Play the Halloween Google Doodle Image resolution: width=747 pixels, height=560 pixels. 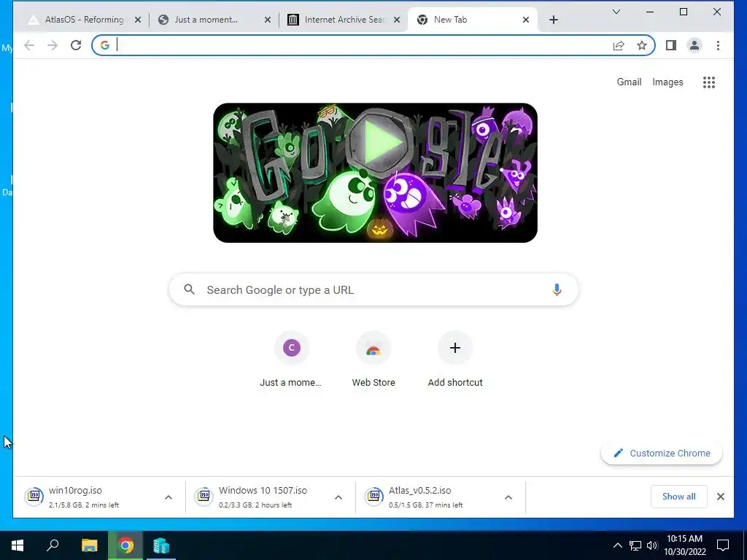pyautogui.click(x=379, y=142)
